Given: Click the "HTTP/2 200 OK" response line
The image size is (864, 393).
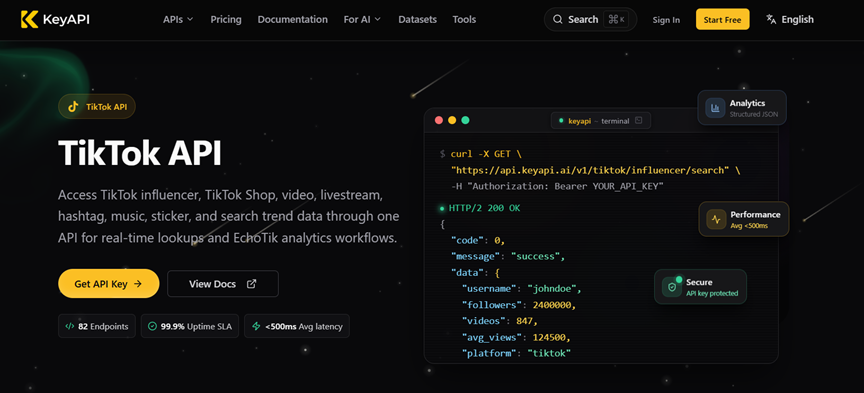Looking at the screenshot, I should point(480,208).
